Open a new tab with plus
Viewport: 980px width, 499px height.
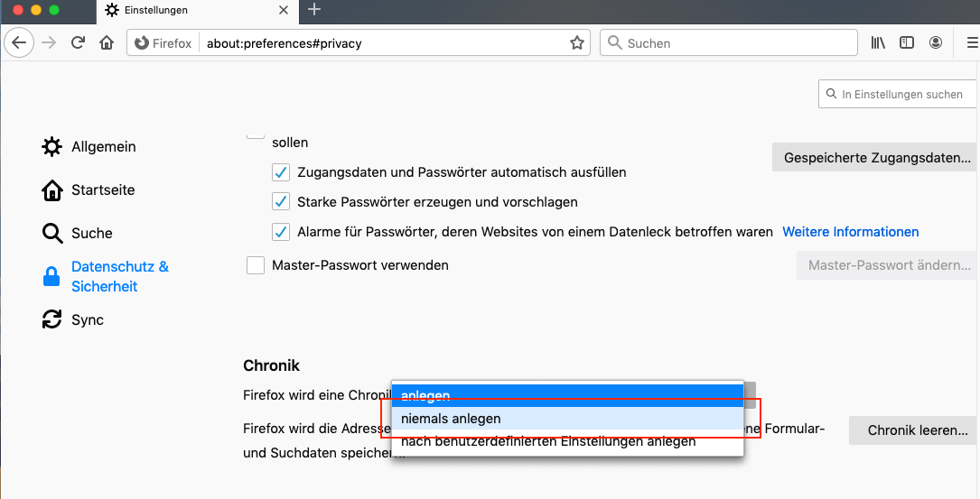coord(314,9)
